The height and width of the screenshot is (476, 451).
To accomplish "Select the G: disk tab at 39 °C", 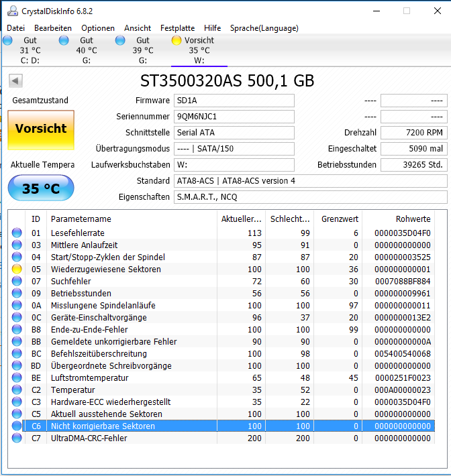I will click(143, 50).
